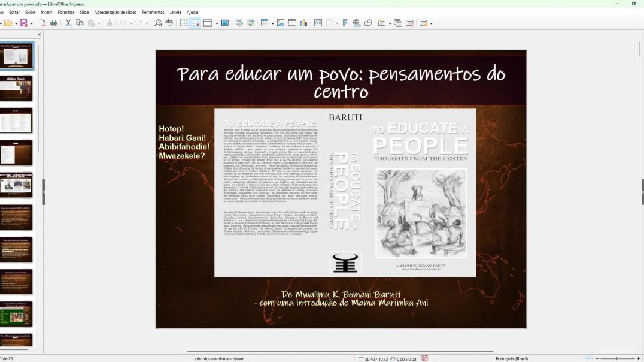This screenshot has height=362, width=644.
Task: Click the Print icon
Action: coord(54,23)
